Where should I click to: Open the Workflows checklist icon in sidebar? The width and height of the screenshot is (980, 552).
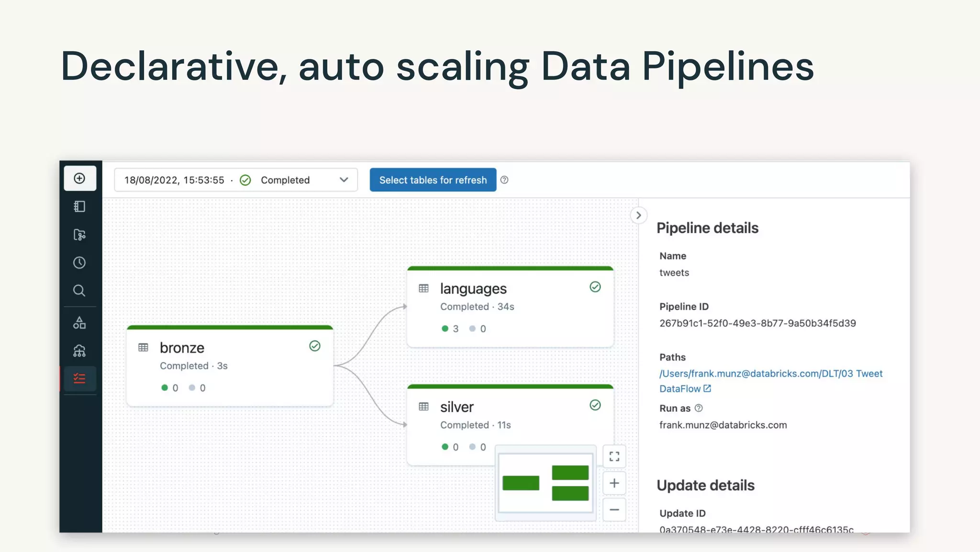[x=79, y=379]
